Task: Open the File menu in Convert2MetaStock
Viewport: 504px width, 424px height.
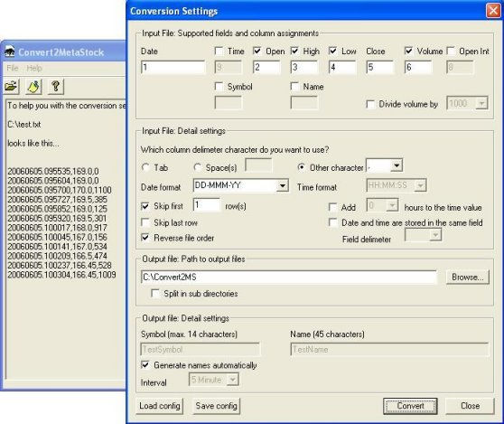Action: (x=13, y=68)
